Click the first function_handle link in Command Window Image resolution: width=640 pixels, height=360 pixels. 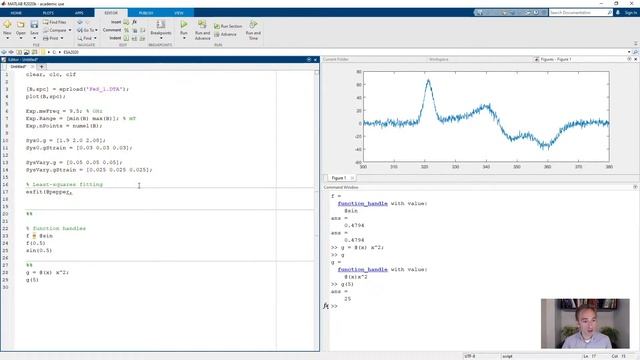pos(362,203)
